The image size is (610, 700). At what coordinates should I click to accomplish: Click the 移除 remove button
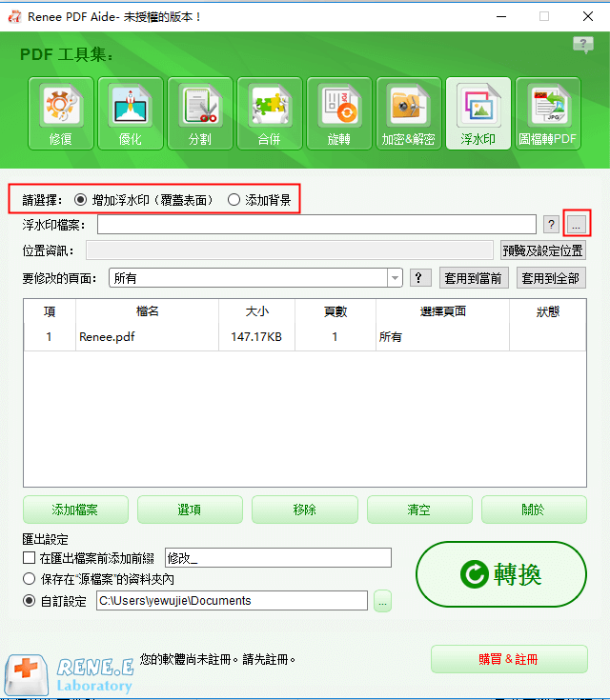point(305,510)
